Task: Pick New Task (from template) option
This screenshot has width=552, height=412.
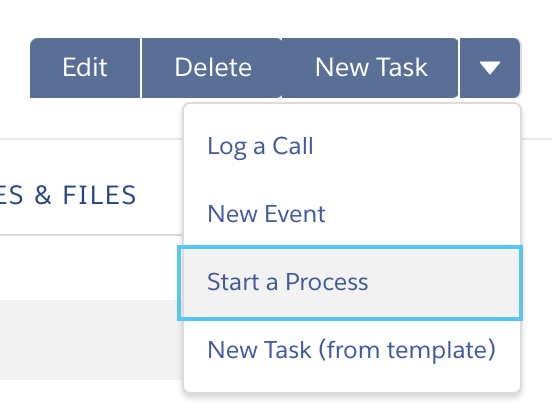Action: point(352,350)
